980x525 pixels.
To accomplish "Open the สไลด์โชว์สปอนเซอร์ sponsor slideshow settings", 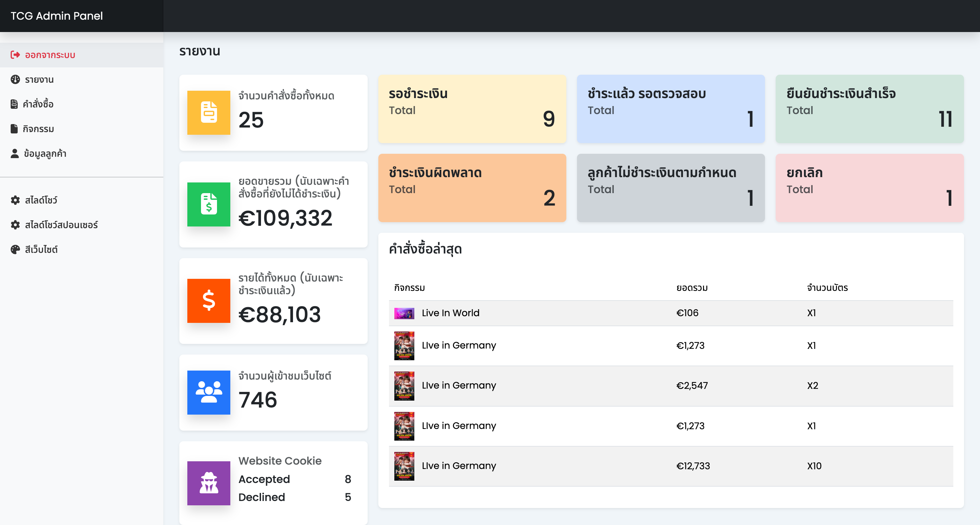I will (61, 225).
